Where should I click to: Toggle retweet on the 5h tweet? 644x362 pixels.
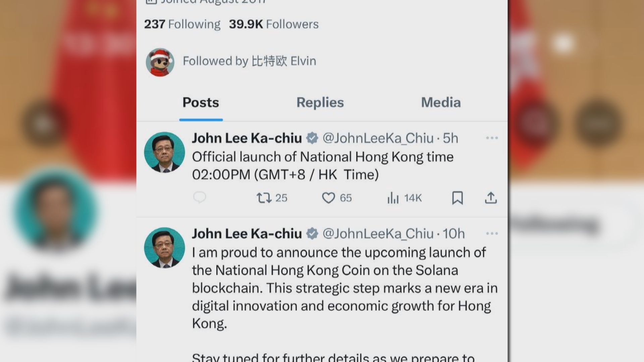265,198
